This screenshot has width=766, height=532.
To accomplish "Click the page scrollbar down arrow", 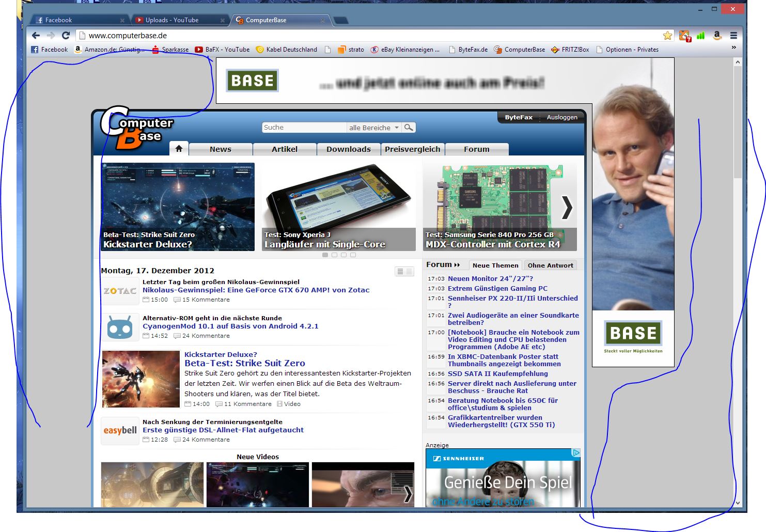I will point(738,503).
